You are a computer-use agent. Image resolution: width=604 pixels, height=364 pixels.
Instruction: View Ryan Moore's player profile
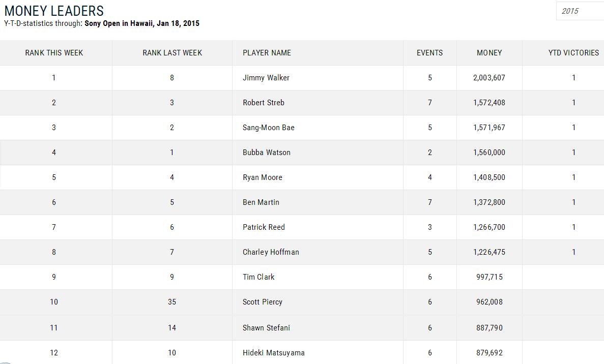[x=263, y=177]
